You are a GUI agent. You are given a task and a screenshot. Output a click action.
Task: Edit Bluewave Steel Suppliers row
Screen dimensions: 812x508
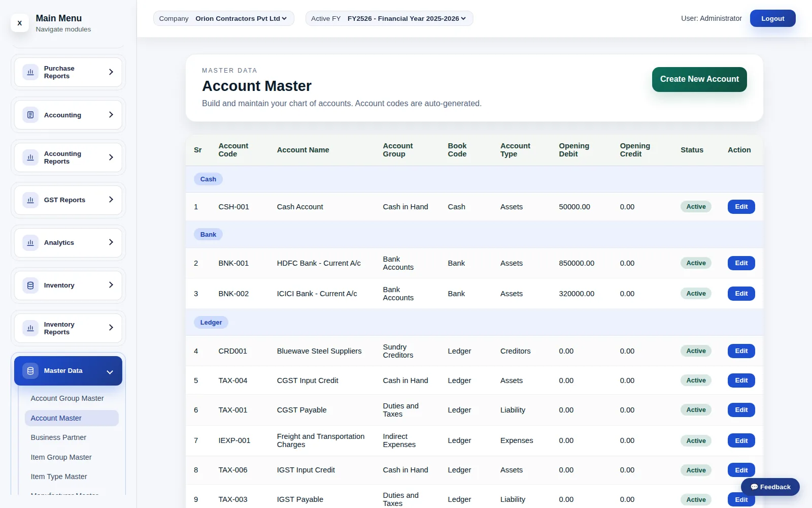pyautogui.click(x=741, y=351)
